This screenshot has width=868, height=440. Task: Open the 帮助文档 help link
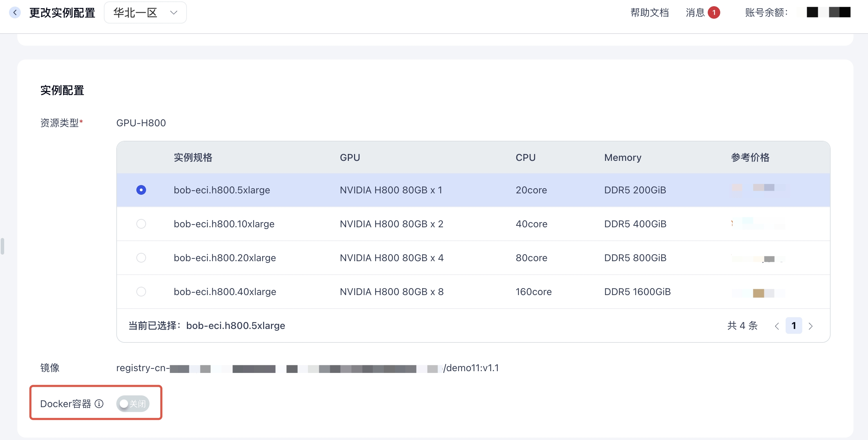coord(650,12)
